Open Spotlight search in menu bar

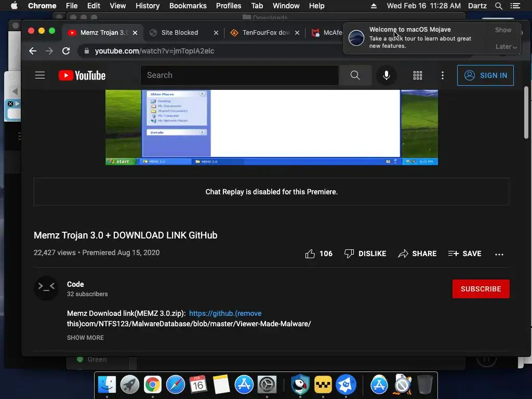click(498, 6)
